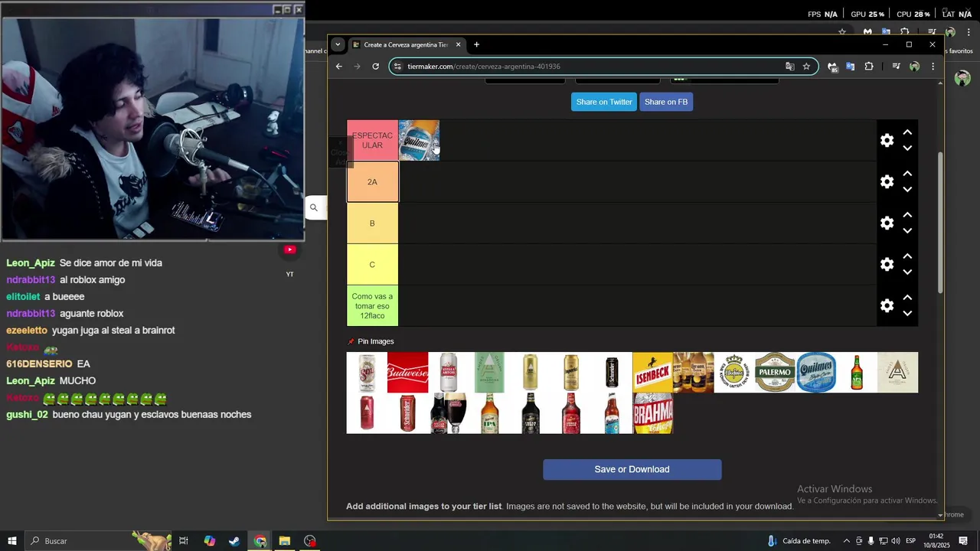Select the Sol beer can image

(367, 373)
